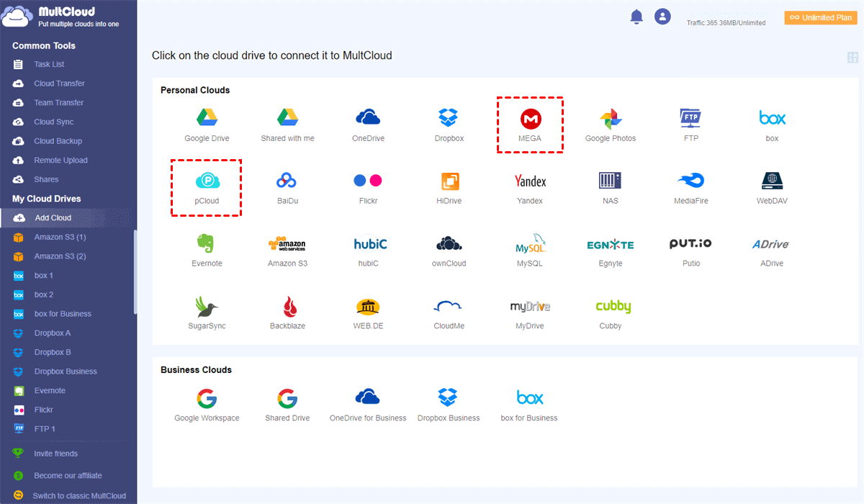Toggle the cloud list view layout icon
This screenshot has width=864, height=504.
click(x=853, y=58)
